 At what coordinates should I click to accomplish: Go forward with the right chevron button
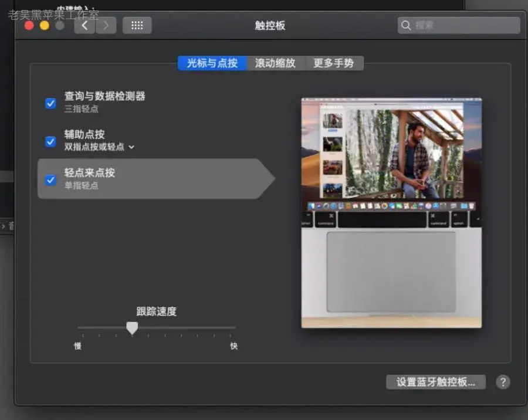click(106, 25)
